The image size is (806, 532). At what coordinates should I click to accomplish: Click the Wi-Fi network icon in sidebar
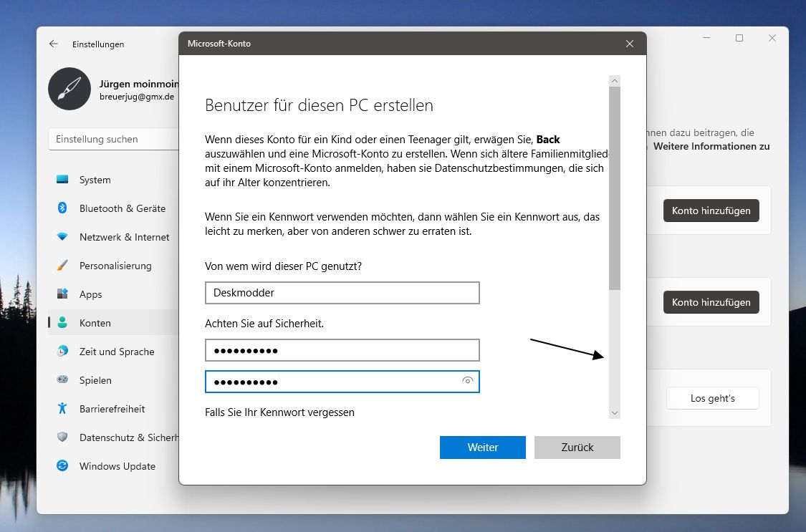point(62,237)
